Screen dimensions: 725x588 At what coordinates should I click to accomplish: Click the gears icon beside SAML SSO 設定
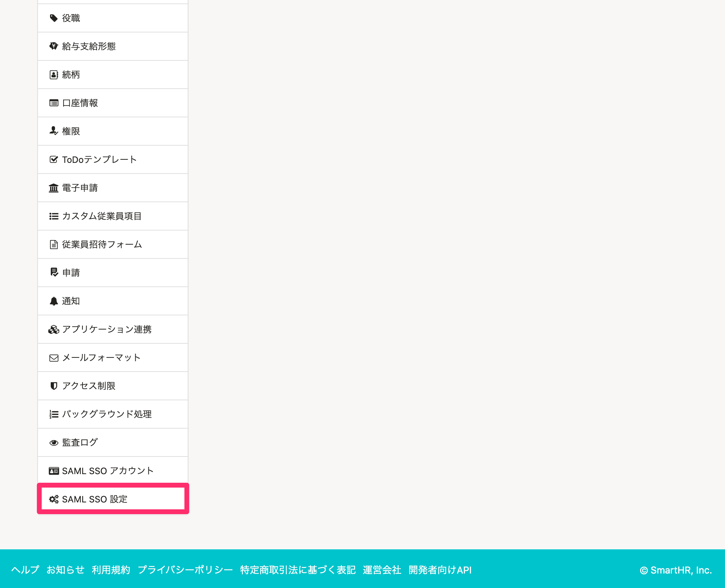tap(53, 499)
